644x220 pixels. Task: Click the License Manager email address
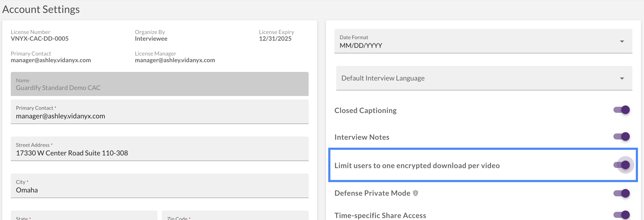coord(175,60)
